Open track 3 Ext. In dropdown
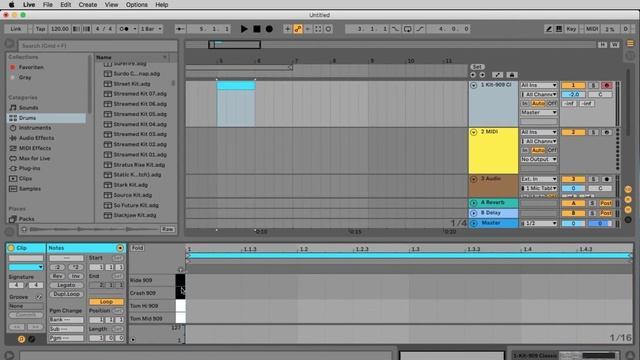The image size is (640, 360). click(x=539, y=179)
